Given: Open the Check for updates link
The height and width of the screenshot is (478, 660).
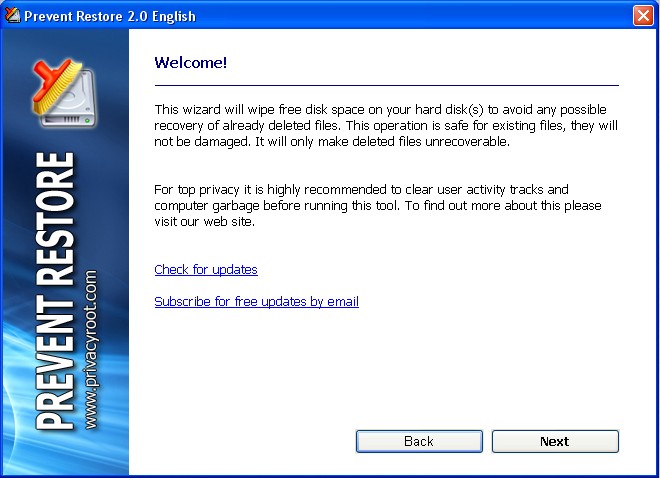Looking at the screenshot, I should tap(206, 269).
